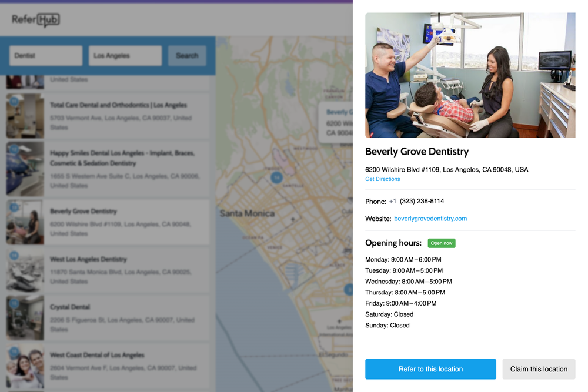Click Refer to this location button
Viewport: 588px width, 392px height.
430,369
